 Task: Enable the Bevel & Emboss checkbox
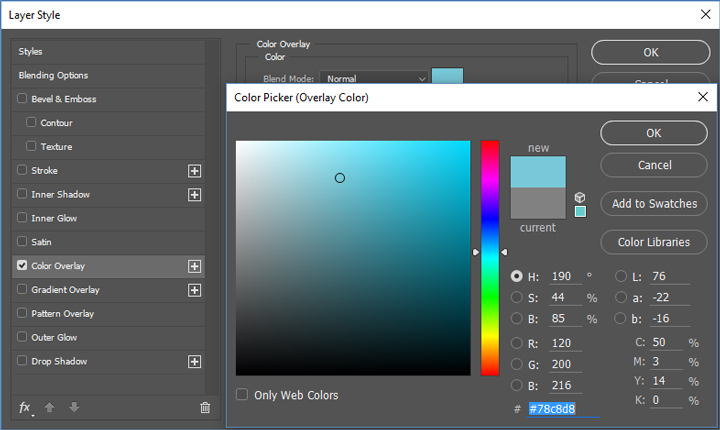22,98
